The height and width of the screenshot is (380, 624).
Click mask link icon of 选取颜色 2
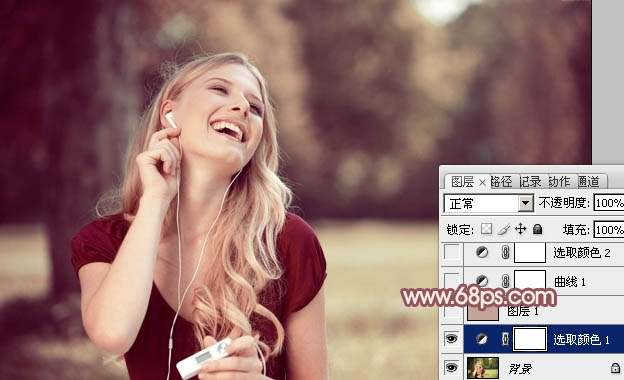[505, 252]
